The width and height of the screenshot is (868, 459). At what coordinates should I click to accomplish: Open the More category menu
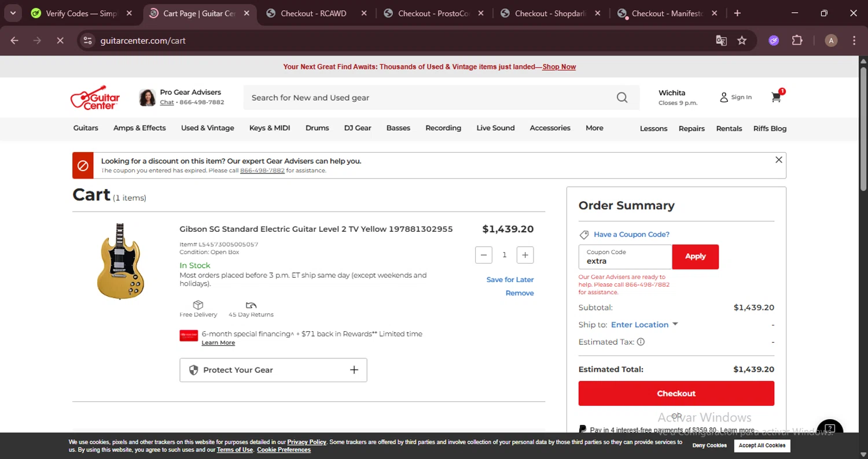pos(594,128)
